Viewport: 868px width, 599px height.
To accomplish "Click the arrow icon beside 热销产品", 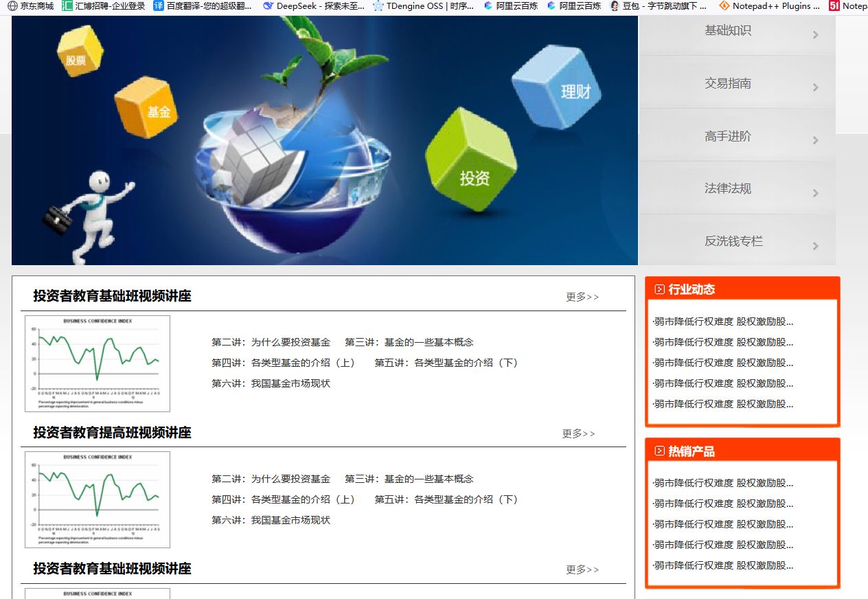I will [659, 451].
